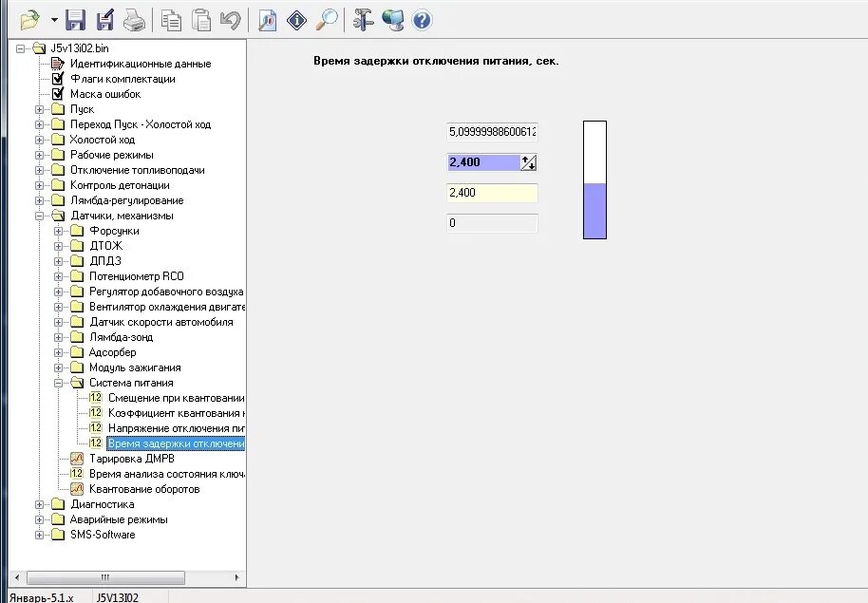Click the yellow original value 2,400 field
Screen dimensions: 868x603
(492, 193)
